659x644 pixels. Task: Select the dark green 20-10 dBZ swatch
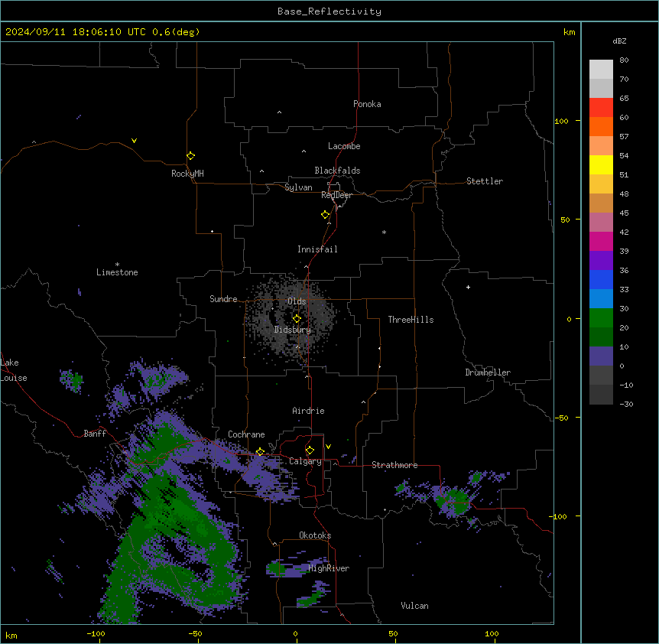601,337
